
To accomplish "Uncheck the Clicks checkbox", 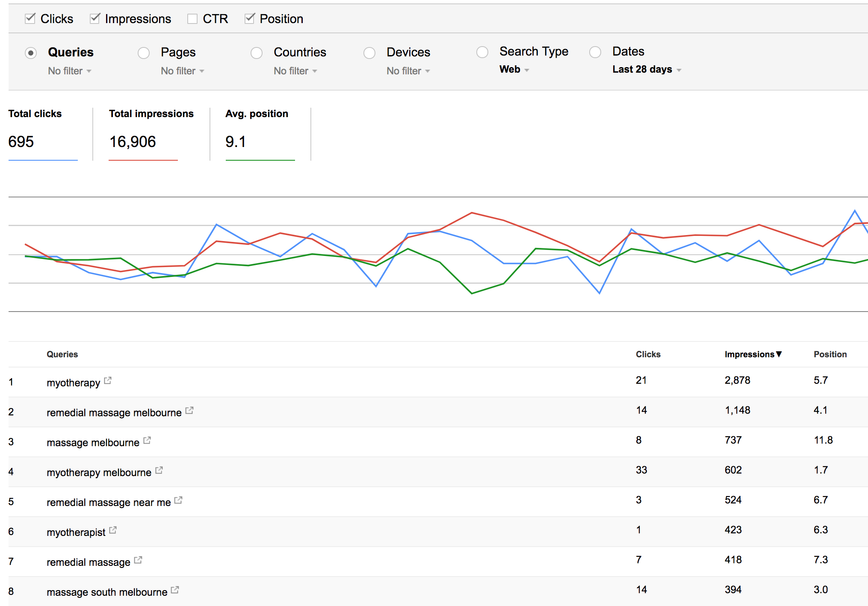I will 30,18.
